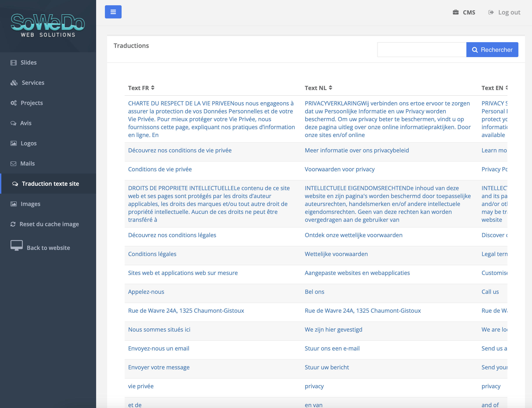Open Logos menu item
The image size is (532, 408).
click(x=29, y=143)
